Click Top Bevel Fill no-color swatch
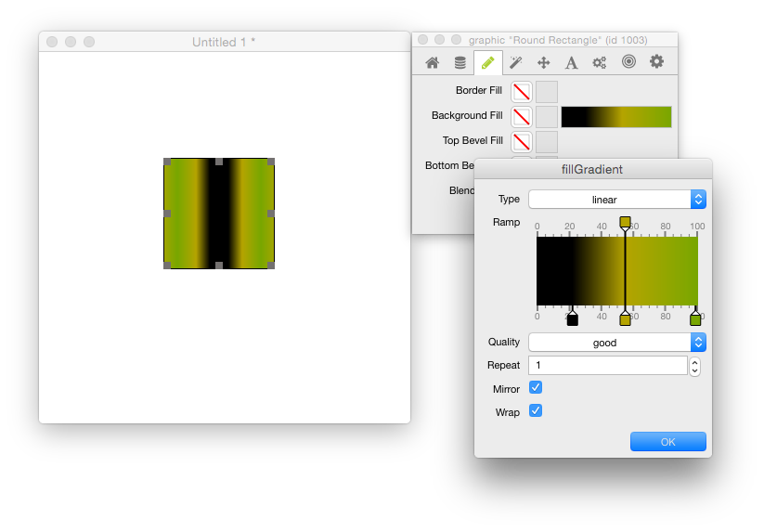 [522, 142]
